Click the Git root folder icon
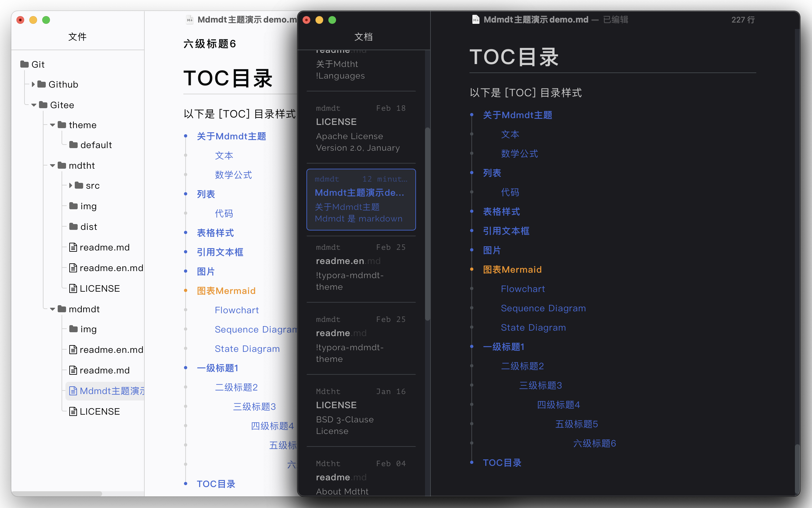 (x=24, y=64)
